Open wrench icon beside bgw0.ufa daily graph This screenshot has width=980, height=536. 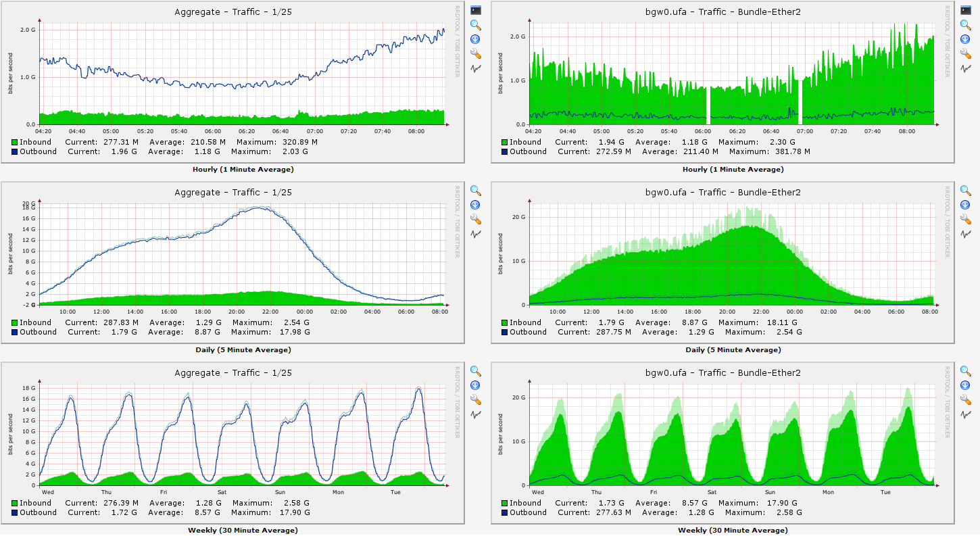pos(966,219)
